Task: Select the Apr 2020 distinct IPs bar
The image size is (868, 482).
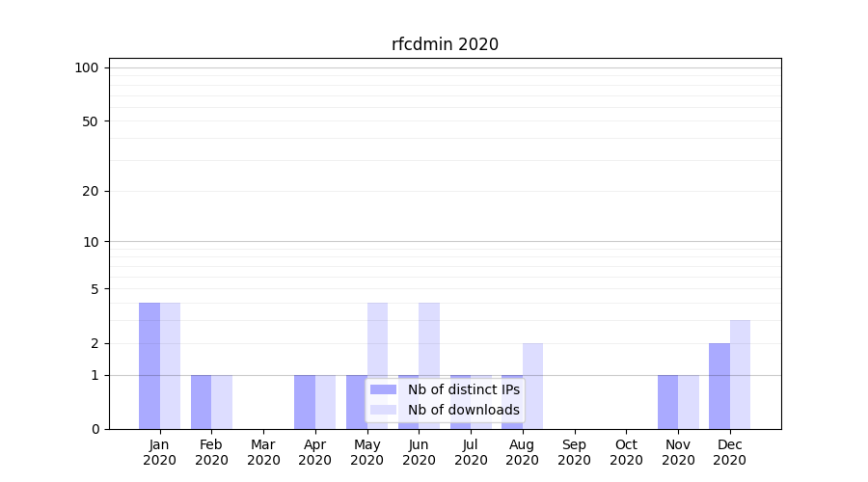Action: pyautogui.click(x=305, y=402)
